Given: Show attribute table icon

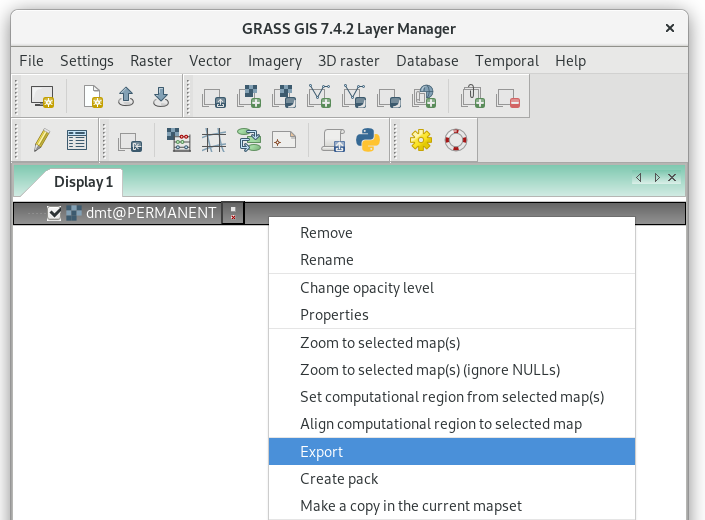Looking at the screenshot, I should (x=77, y=140).
